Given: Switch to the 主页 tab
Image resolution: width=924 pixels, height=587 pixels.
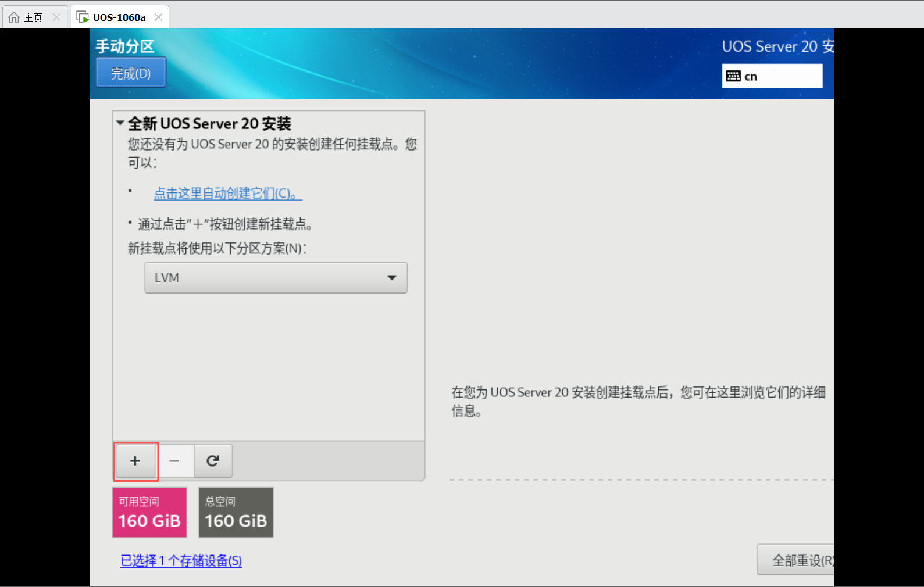Looking at the screenshot, I should [x=35, y=17].
